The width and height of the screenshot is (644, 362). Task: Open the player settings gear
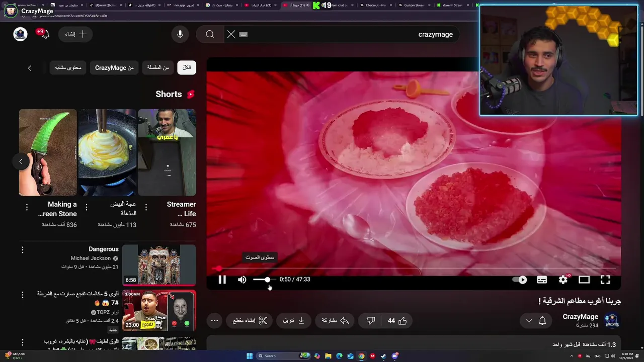coord(563,280)
